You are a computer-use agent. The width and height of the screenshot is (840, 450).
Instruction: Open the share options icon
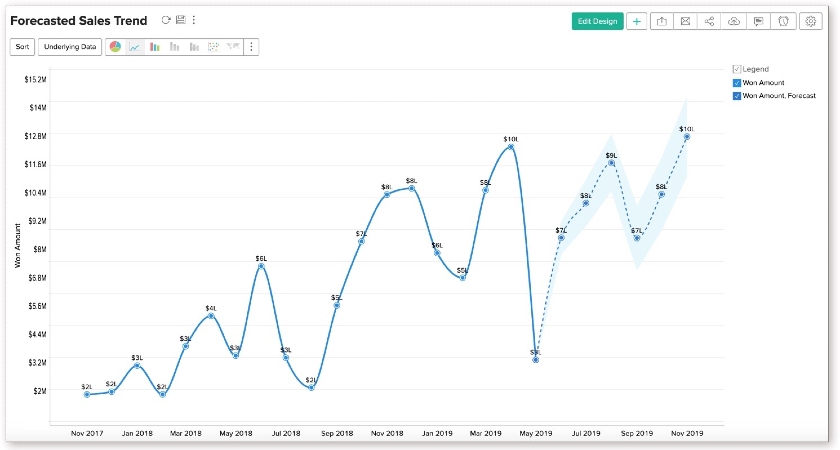coord(709,21)
